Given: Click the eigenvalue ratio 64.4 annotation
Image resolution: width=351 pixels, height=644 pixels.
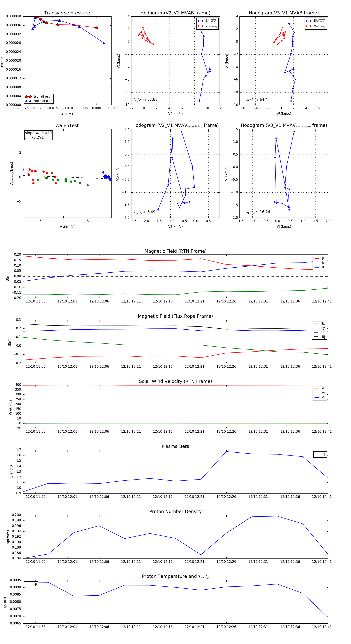Looking at the screenshot, I should 257,100.
